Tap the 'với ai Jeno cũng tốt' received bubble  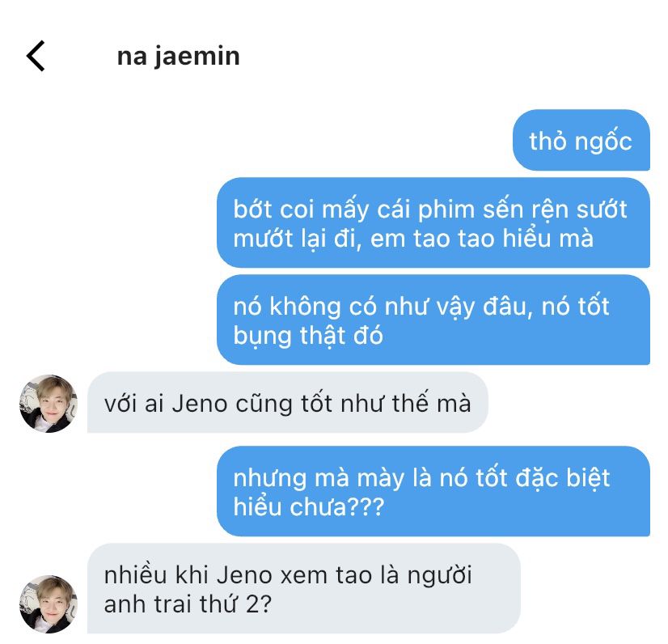click(x=288, y=403)
